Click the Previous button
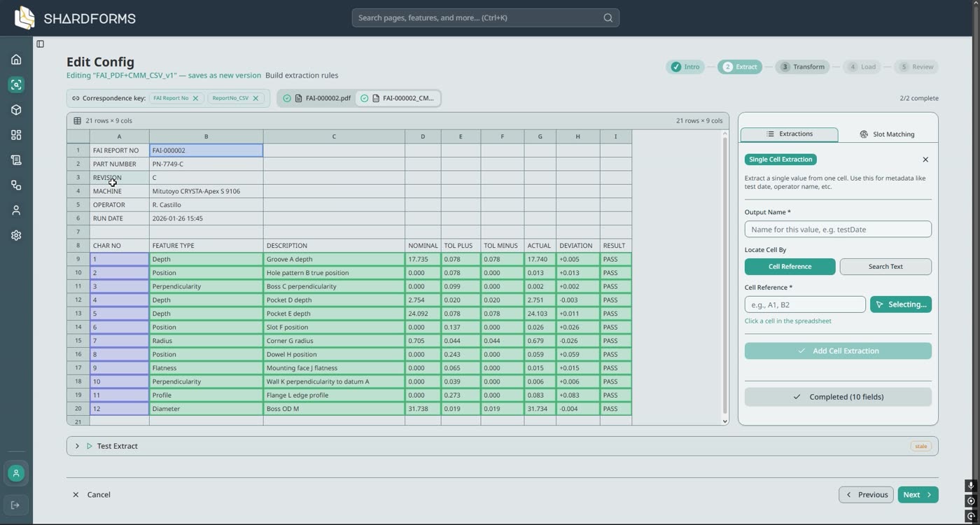The height and width of the screenshot is (525, 980). click(x=866, y=495)
